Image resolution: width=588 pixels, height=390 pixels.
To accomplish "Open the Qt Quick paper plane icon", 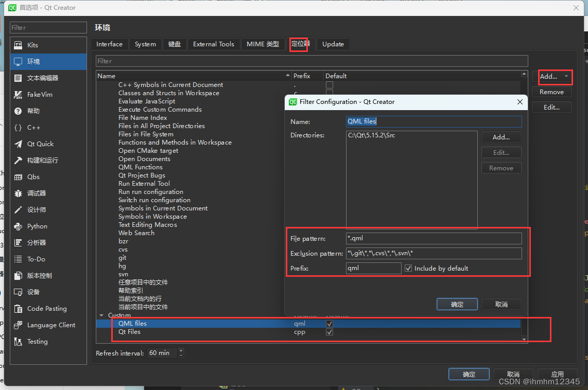I will point(18,144).
